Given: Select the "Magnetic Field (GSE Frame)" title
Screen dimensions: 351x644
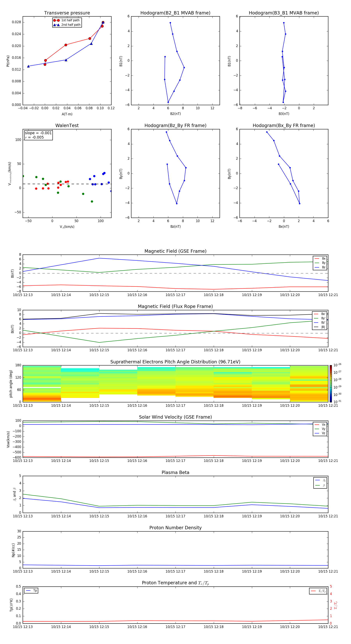Looking at the screenshot, I should [175, 251].
